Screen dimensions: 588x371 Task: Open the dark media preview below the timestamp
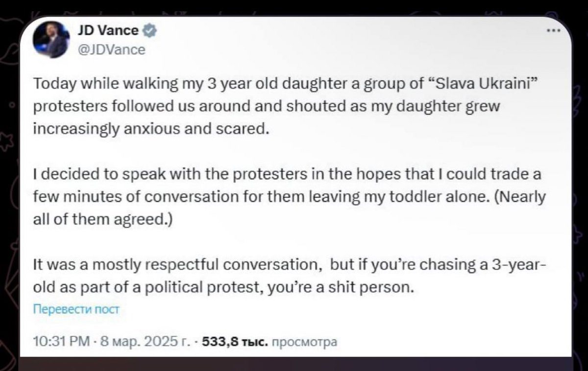tap(296, 364)
